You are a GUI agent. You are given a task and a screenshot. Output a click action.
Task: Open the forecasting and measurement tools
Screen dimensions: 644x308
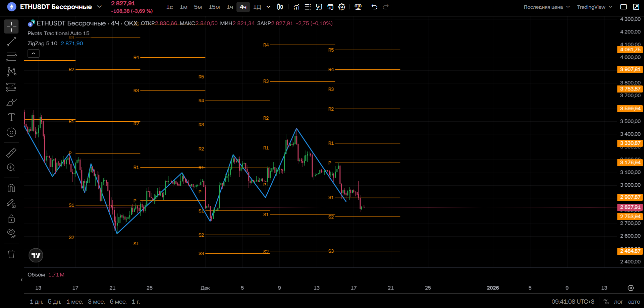coord(11,87)
